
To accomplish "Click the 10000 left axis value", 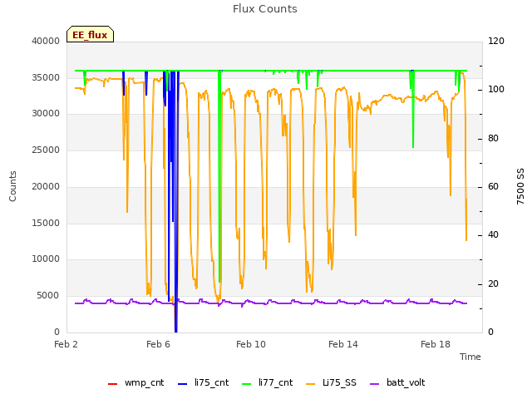I will 46,259.
